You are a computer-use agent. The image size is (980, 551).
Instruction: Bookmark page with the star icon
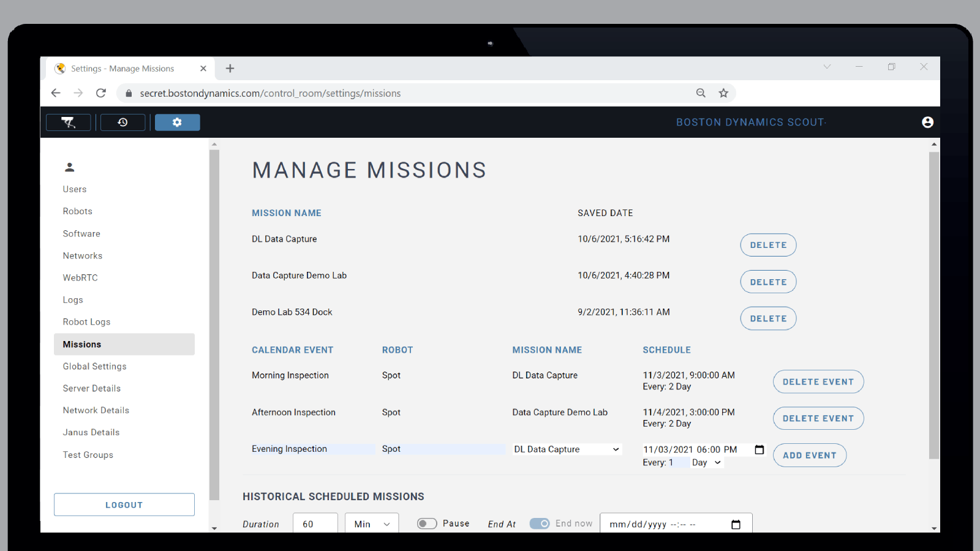723,93
